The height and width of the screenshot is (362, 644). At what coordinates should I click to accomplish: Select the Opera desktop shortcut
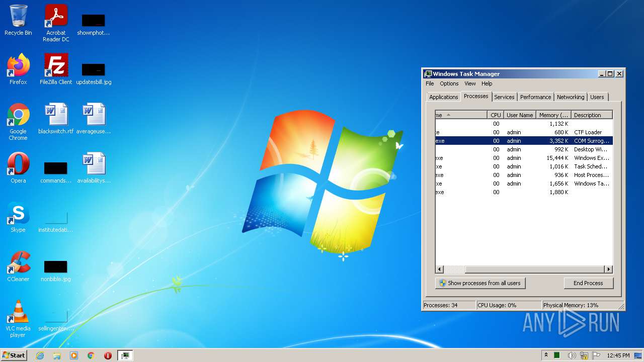pyautogui.click(x=18, y=168)
